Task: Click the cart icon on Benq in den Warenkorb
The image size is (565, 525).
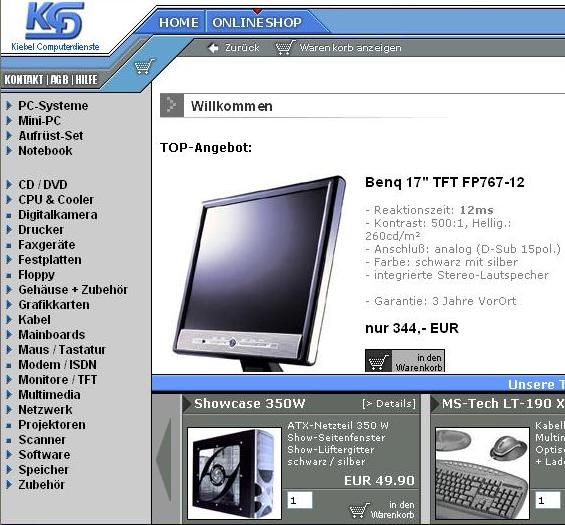Action: pos(379,361)
